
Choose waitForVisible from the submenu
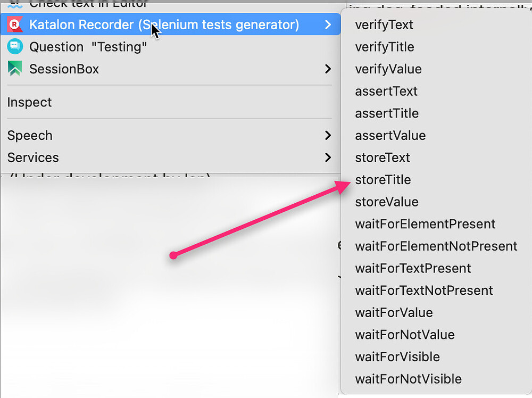397,357
